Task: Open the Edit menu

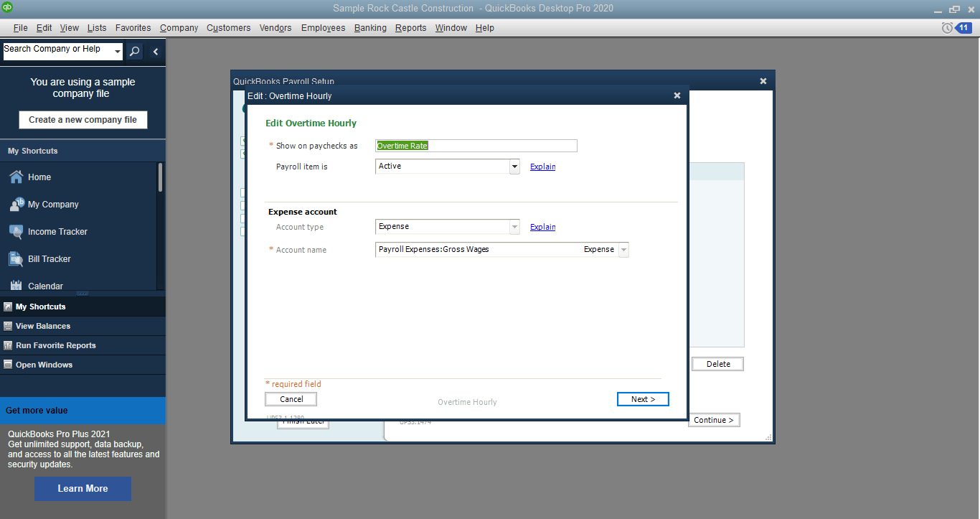Action: 44,28
